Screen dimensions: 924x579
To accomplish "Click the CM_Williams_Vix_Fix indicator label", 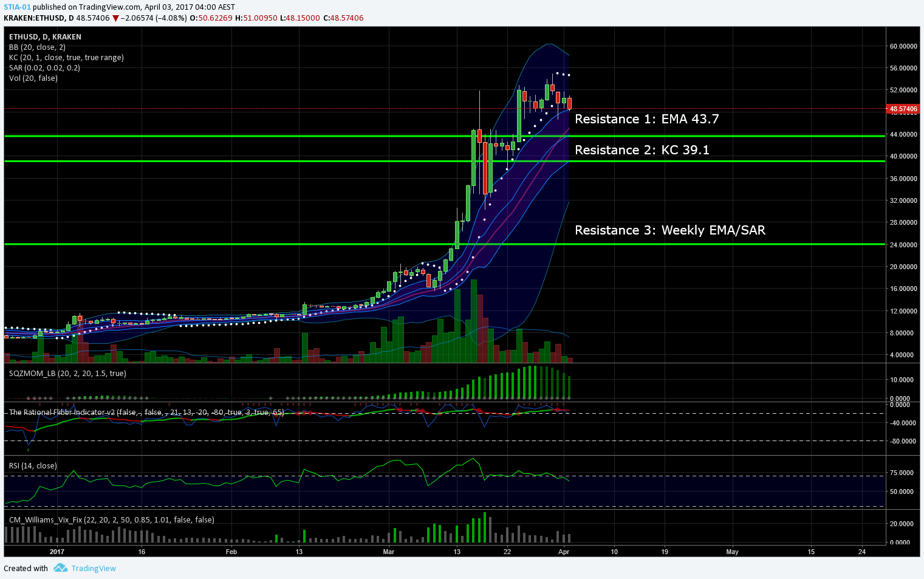I will (112, 520).
